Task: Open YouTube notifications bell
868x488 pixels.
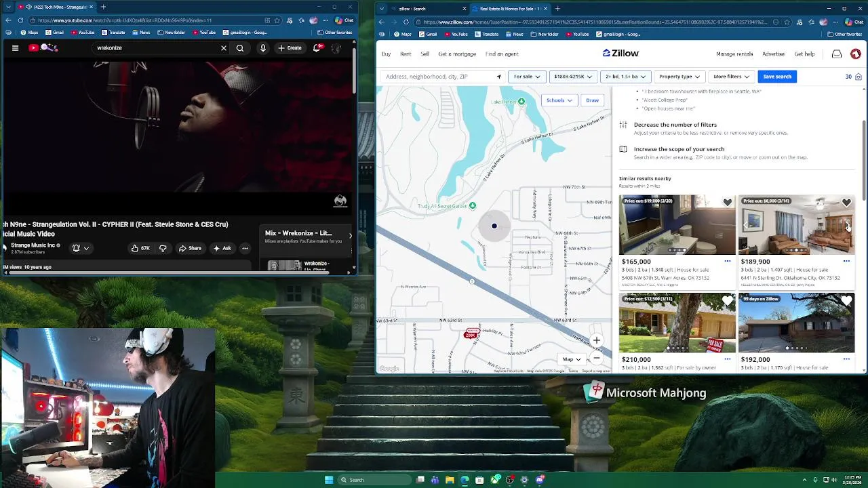Action: pyautogui.click(x=317, y=48)
